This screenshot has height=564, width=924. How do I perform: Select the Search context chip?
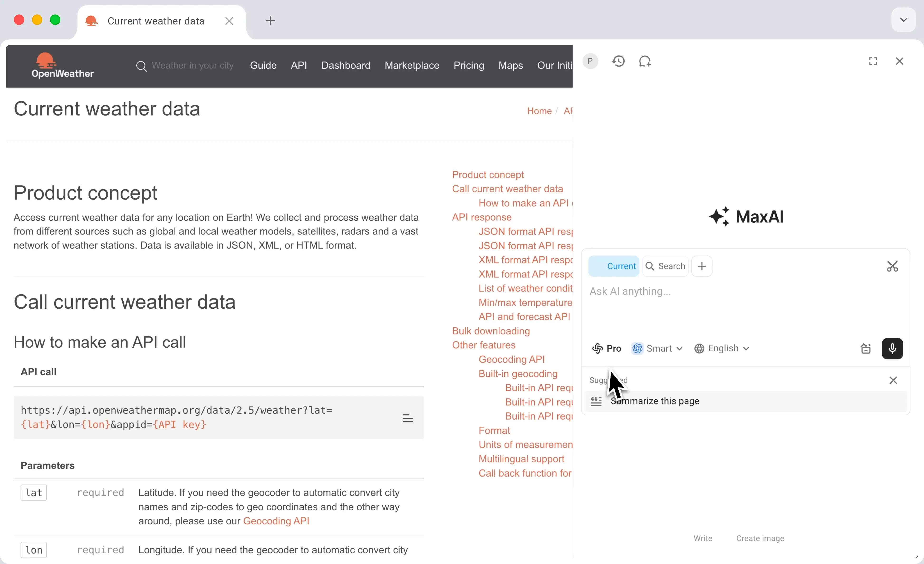coord(665,266)
